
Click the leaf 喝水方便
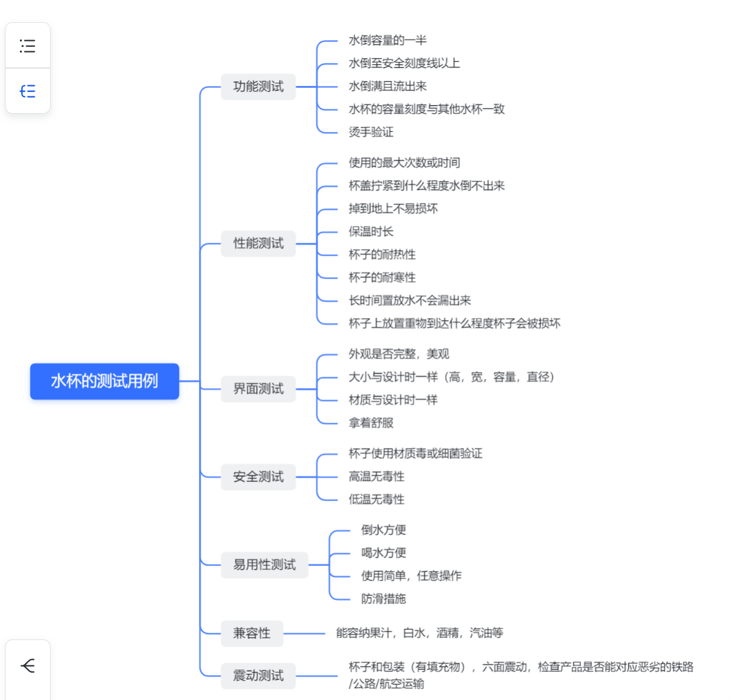(384, 553)
